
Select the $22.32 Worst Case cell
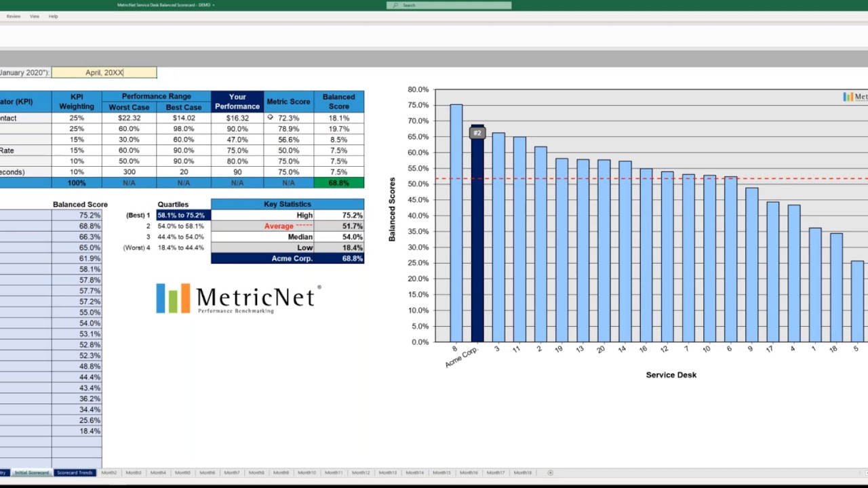[129, 118]
